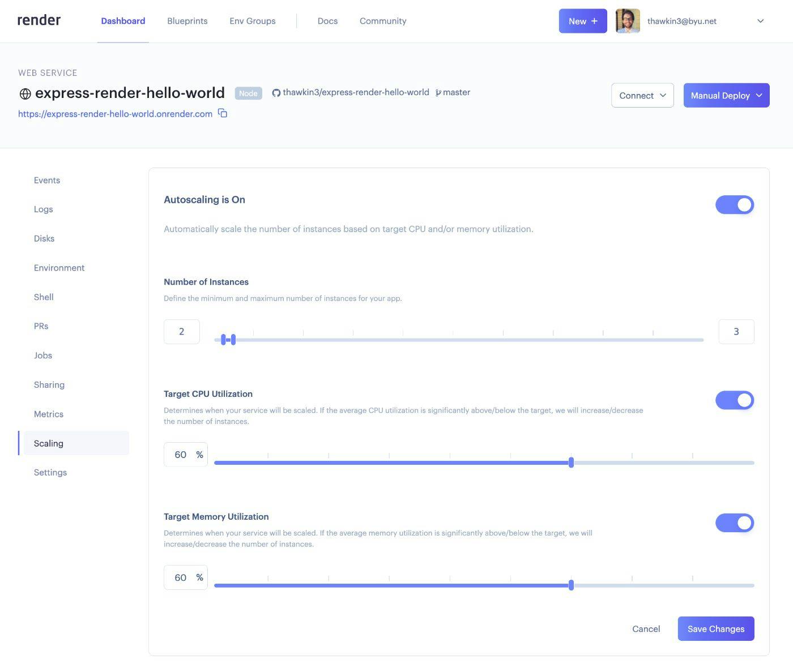Visit the Community page
The height and width of the screenshot is (672, 793).
pyautogui.click(x=383, y=21)
